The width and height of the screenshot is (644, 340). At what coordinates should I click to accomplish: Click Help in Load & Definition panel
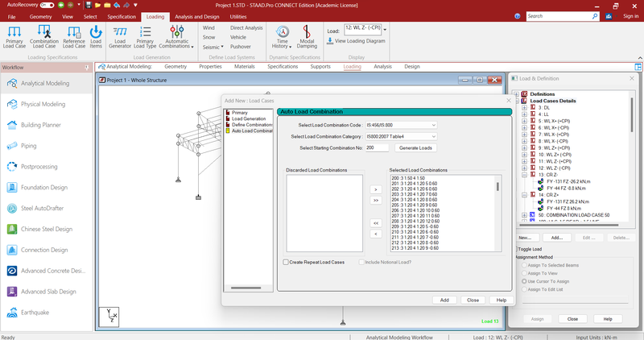(608, 319)
